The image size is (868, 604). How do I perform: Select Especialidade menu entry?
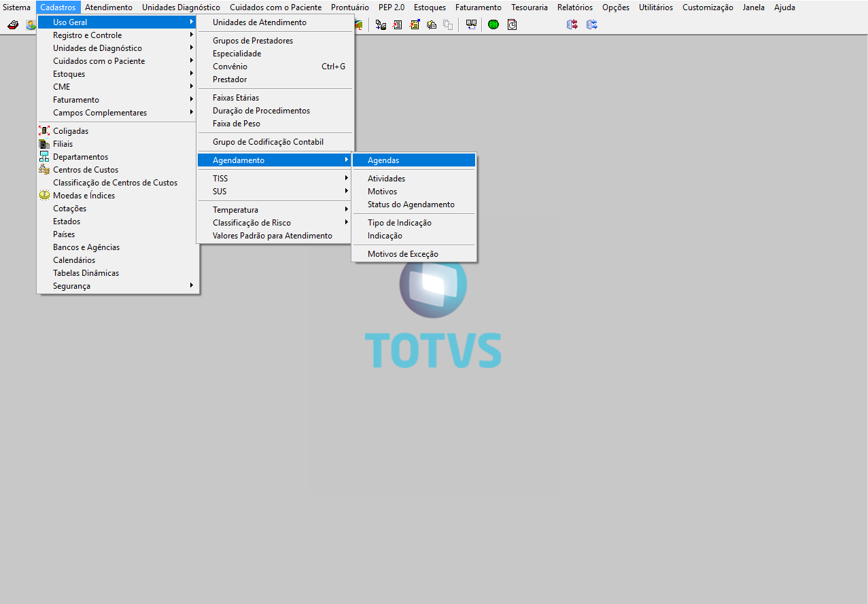coord(275,54)
